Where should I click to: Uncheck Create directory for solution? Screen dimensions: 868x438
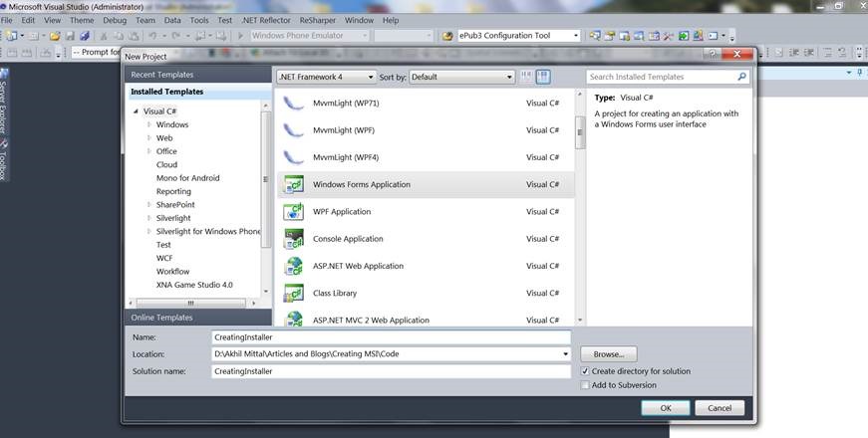point(586,371)
